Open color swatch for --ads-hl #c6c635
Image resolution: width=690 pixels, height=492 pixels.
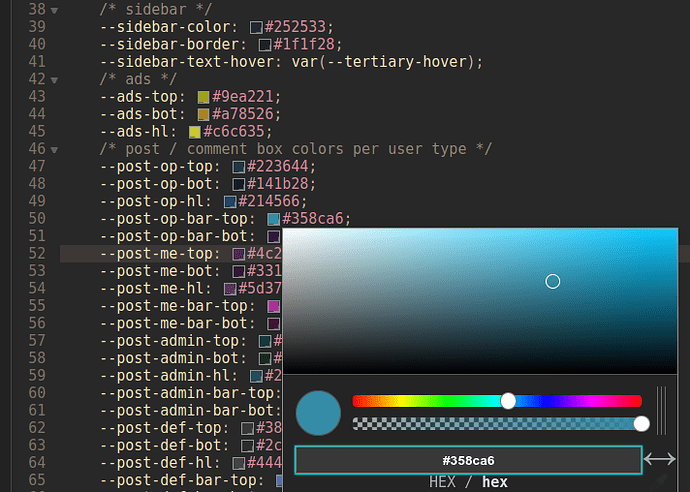[x=195, y=132]
